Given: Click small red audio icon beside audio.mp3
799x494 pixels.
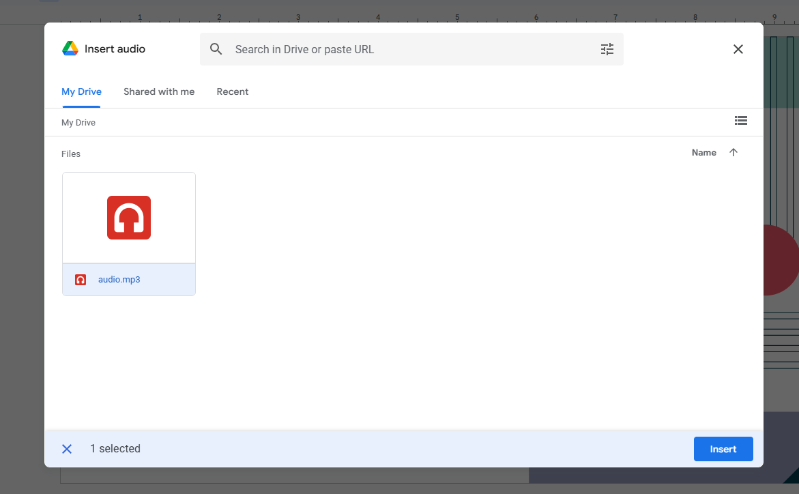Looking at the screenshot, I should 80,280.
